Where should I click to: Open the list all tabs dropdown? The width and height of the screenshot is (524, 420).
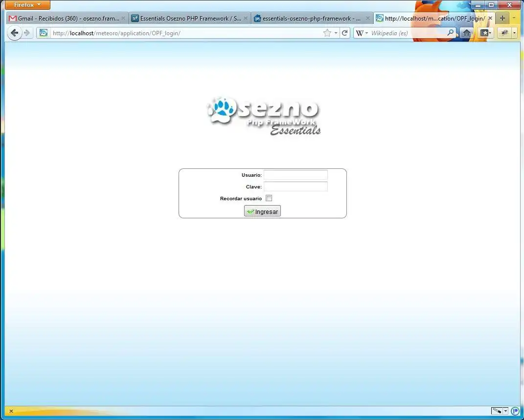pyautogui.click(x=514, y=18)
